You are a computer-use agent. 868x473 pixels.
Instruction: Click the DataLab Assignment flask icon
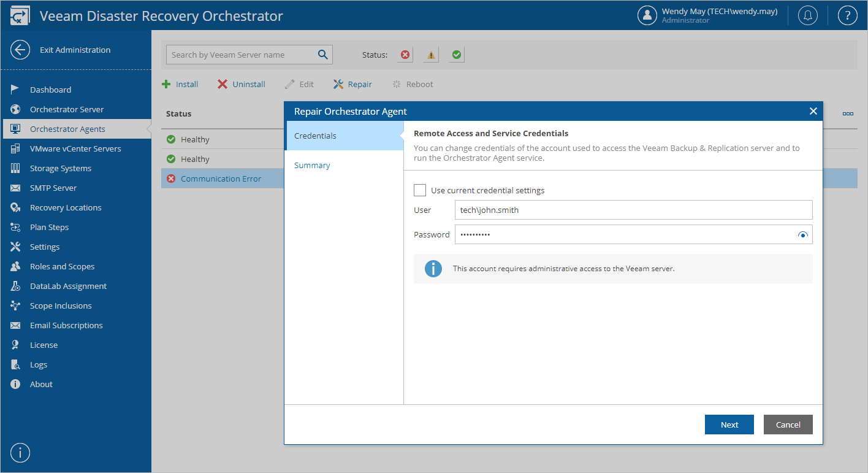[16, 286]
